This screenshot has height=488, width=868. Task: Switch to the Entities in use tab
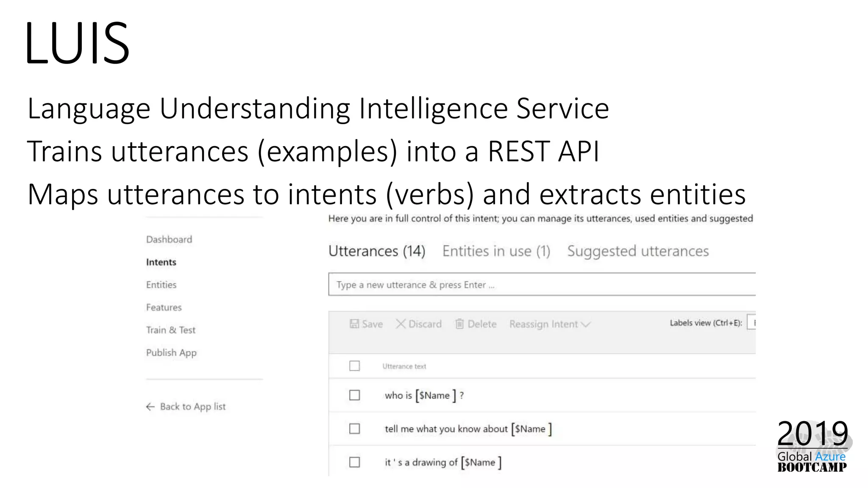(496, 251)
